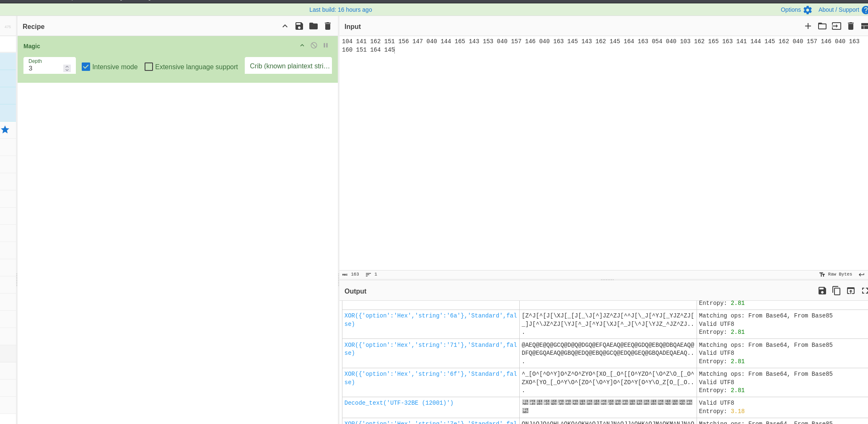The height and width of the screenshot is (424, 868).
Task: Click the XOR 71 recipe link
Action: point(430,349)
